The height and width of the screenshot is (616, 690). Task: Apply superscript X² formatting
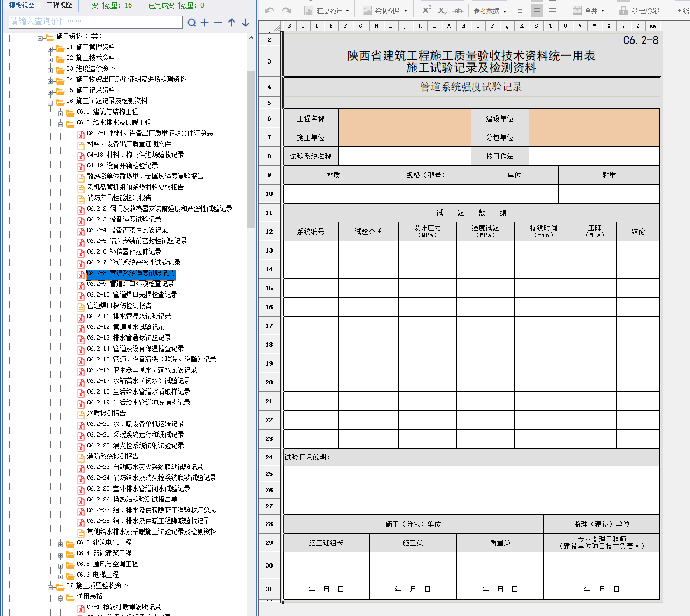pos(427,10)
